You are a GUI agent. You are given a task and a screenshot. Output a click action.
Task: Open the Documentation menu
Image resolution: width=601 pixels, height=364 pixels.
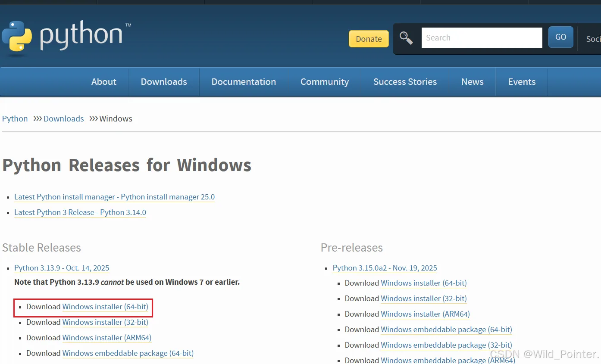tap(244, 82)
